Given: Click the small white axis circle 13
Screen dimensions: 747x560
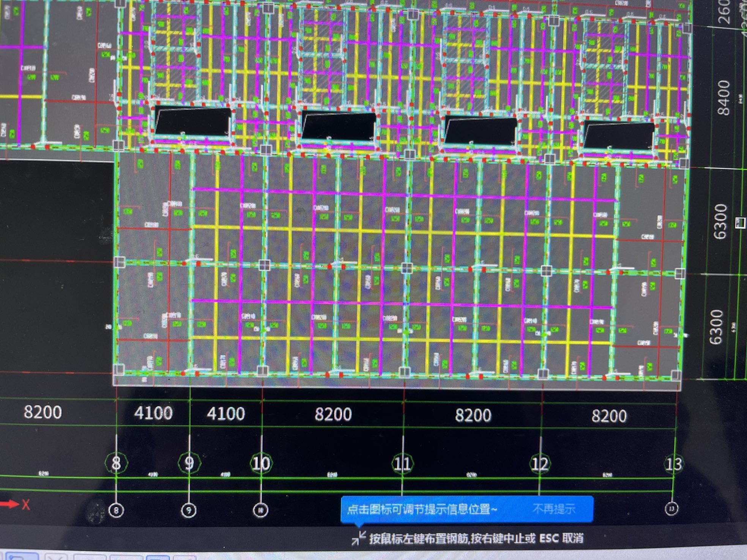Looking at the screenshot, I should 671,508.
